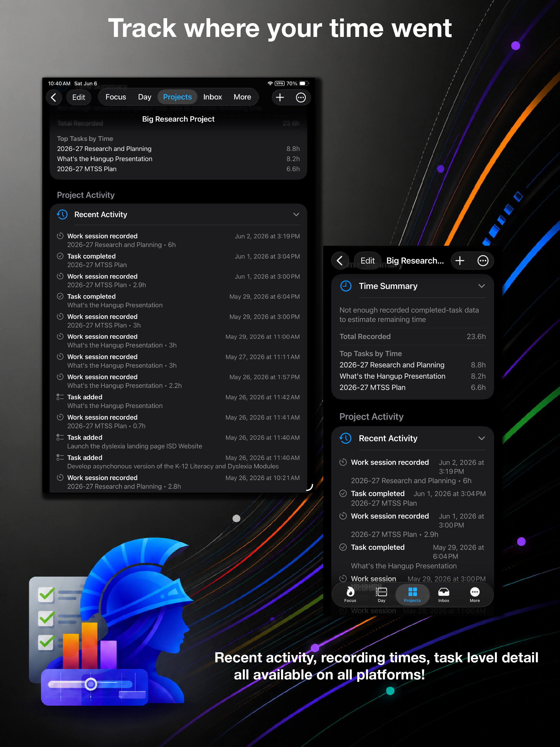Open the Jun 1 3:04 PM Task completed entry in tablet
This screenshot has height=747, width=560.
tap(178, 260)
